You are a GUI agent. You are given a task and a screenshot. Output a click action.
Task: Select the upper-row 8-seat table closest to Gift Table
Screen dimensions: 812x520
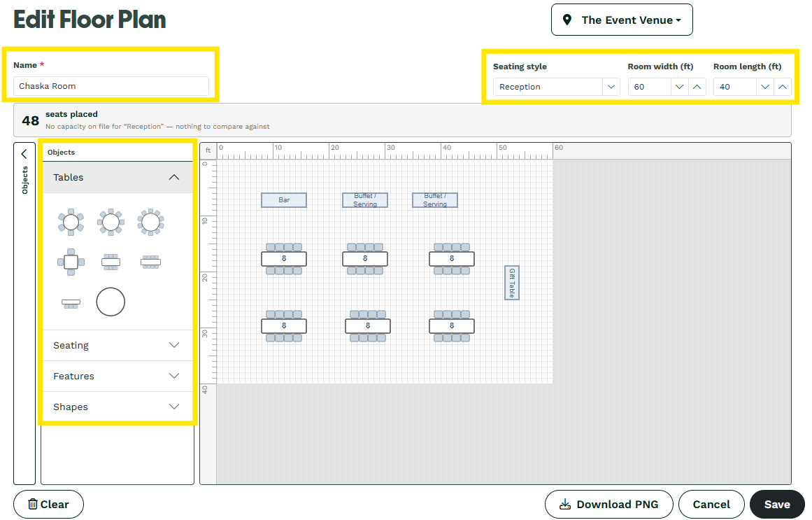tap(452, 259)
